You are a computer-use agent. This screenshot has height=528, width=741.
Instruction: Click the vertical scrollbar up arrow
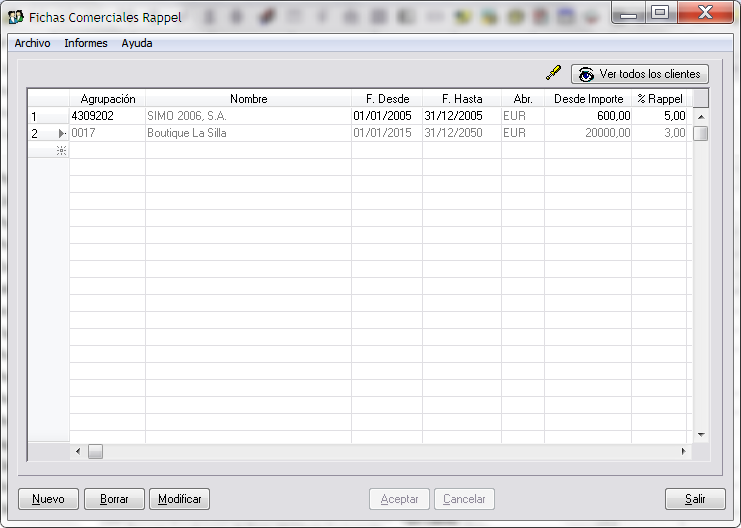coord(701,116)
